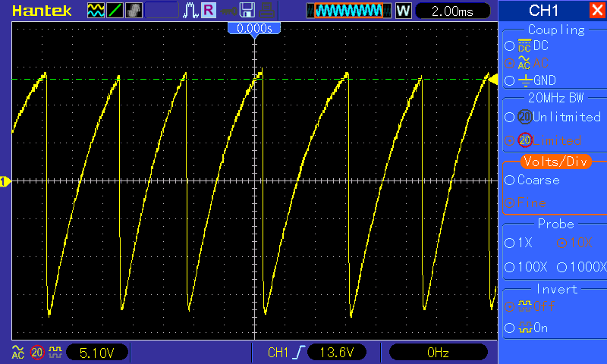This screenshot has height=364, width=607.
Task: Set bandwidth to 20MHz Limited
Action: [x=543, y=140]
